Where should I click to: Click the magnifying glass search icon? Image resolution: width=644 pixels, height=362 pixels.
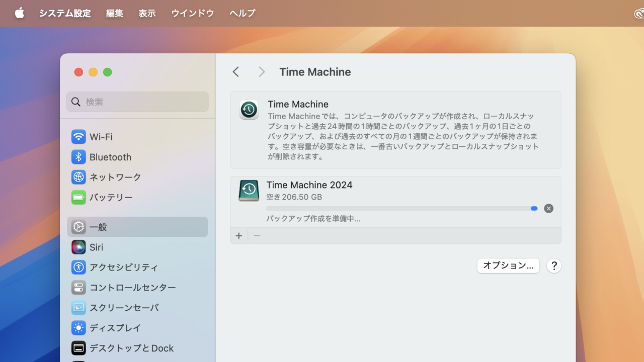click(76, 102)
